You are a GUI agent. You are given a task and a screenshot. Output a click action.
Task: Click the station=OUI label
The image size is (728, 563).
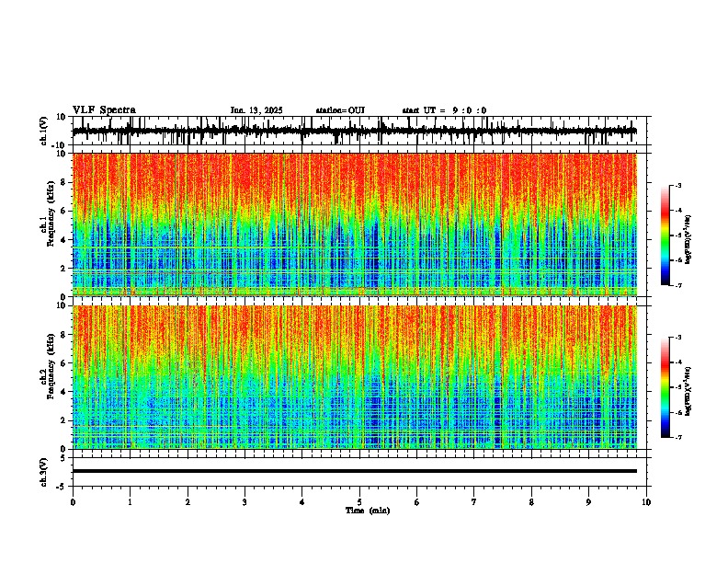pos(340,110)
